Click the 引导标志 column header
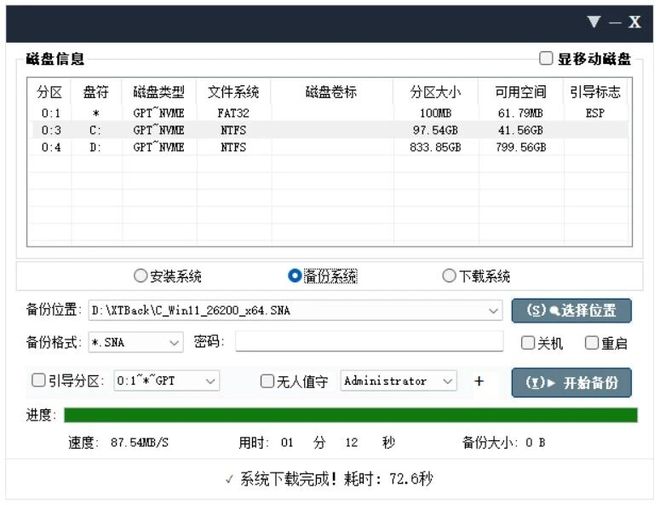The height and width of the screenshot is (505, 660). point(595,92)
